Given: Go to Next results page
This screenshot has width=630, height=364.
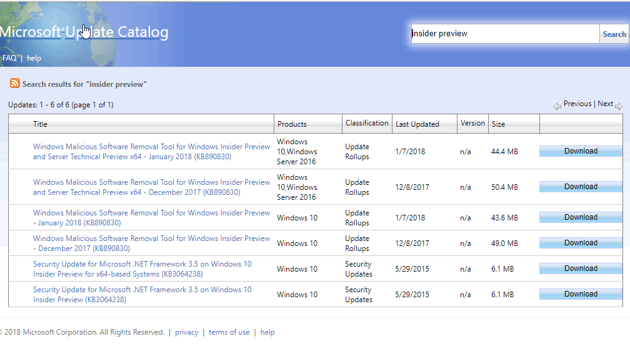Looking at the screenshot, I should click(x=605, y=104).
